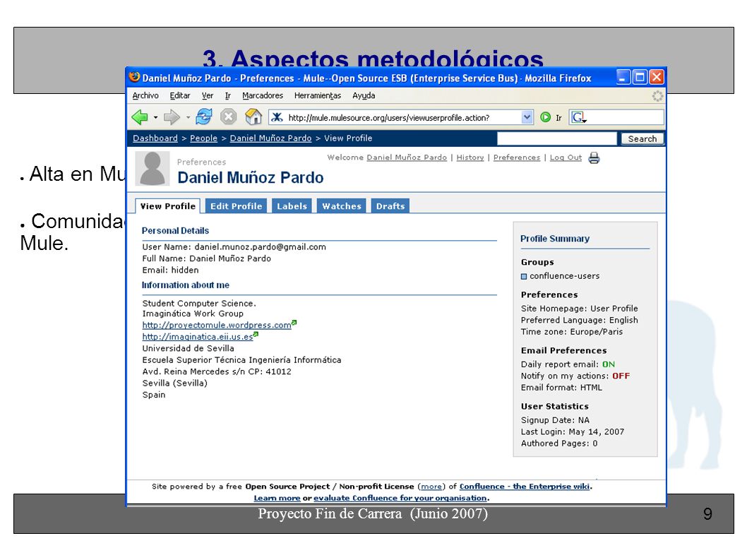Open the Editar menu
The height and width of the screenshot is (560, 747).
tap(180, 96)
